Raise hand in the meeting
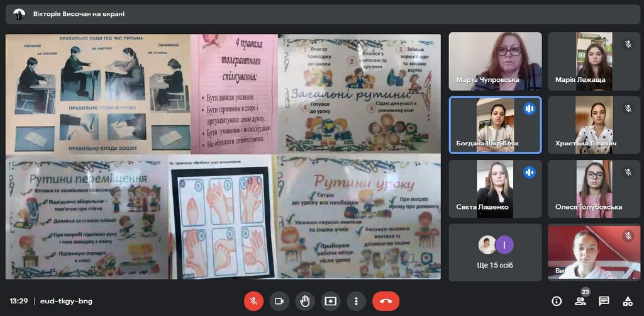Viewport: 644px width, 316px height. coord(305,301)
